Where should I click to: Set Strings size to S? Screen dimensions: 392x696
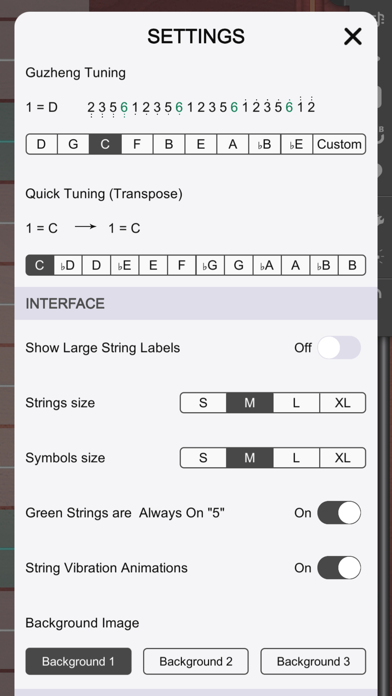[203, 403]
